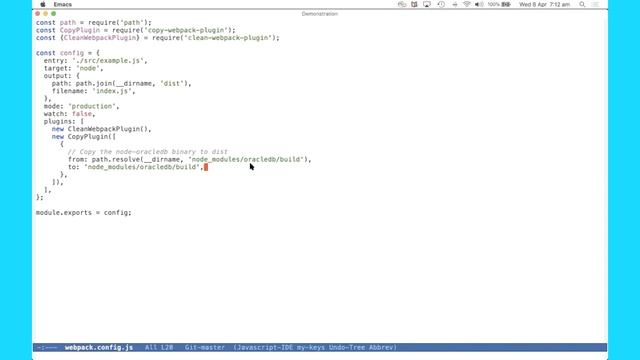This screenshot has width=640, height=360.
Task: Click new CopyPlugin([ line
Action: (x=84, y=137)
